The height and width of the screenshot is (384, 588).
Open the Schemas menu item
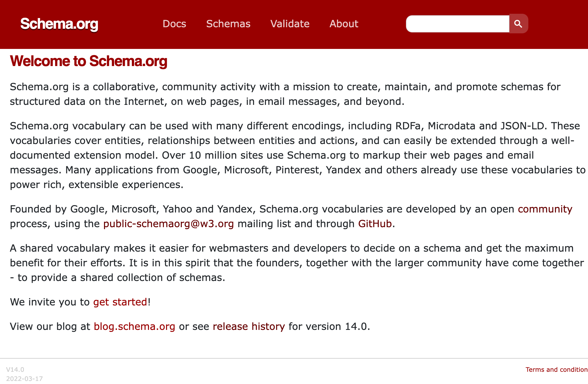point(228,24)
